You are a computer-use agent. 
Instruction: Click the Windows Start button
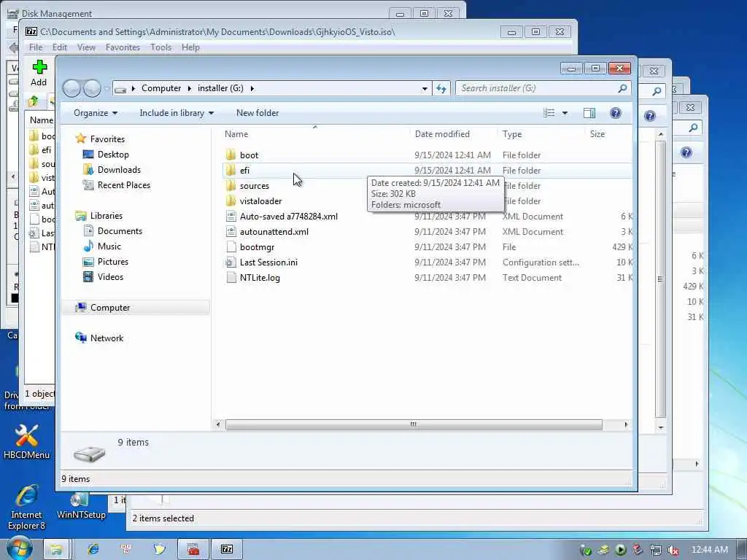(19, 548)
